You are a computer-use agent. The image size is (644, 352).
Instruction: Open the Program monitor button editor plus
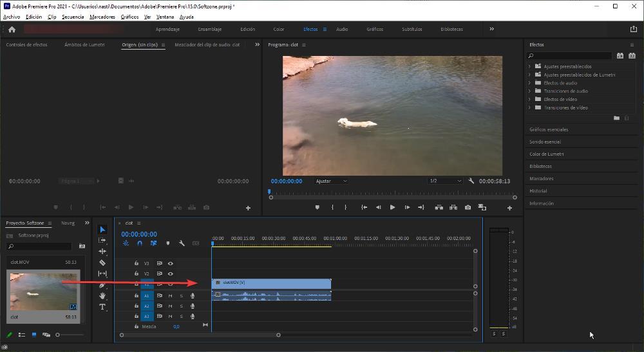click(509, 208)
